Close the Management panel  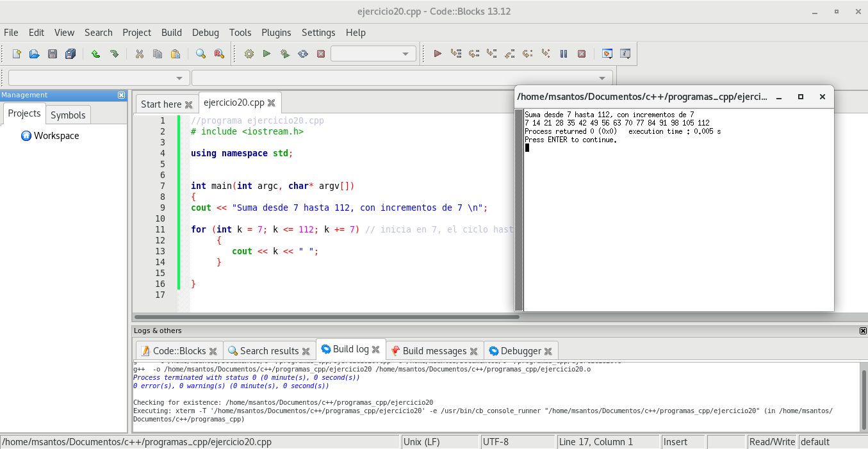[122, 95]
